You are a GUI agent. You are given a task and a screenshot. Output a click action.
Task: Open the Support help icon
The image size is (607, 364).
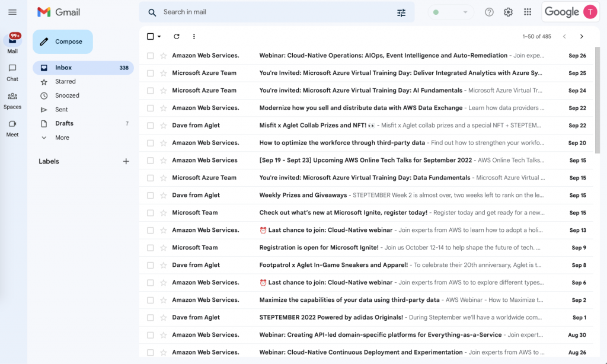tap(489, 12)
